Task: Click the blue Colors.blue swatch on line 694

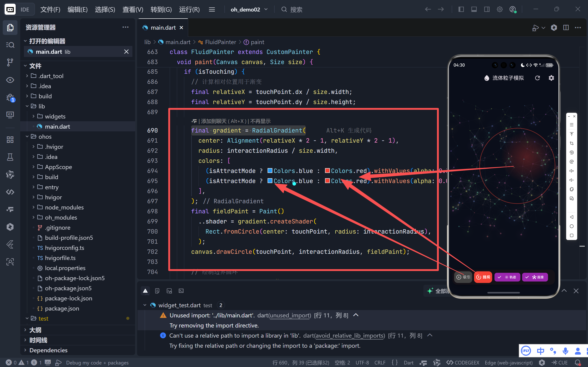Action: [270, 171]
